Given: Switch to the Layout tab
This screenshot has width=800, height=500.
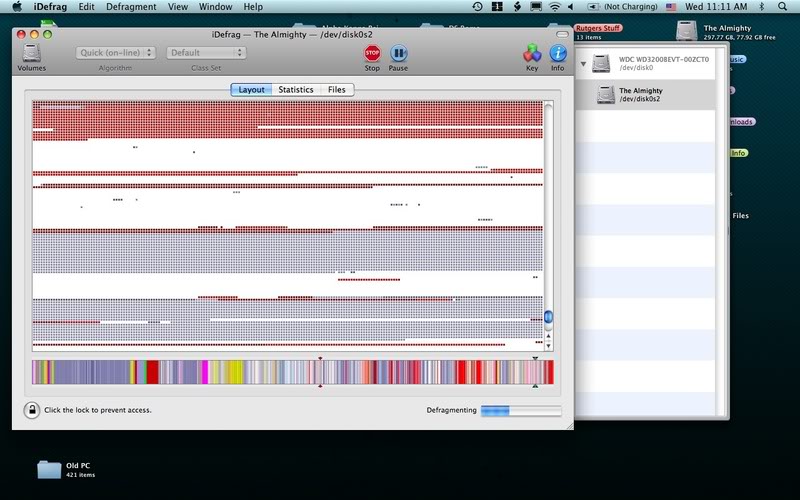Looking at the screenshot, I should click(251, 90).
